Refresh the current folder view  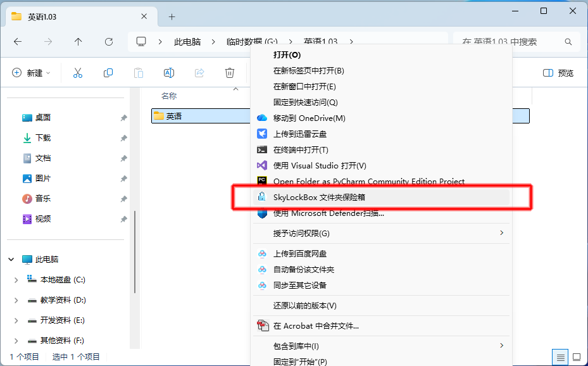pos(109,42)
